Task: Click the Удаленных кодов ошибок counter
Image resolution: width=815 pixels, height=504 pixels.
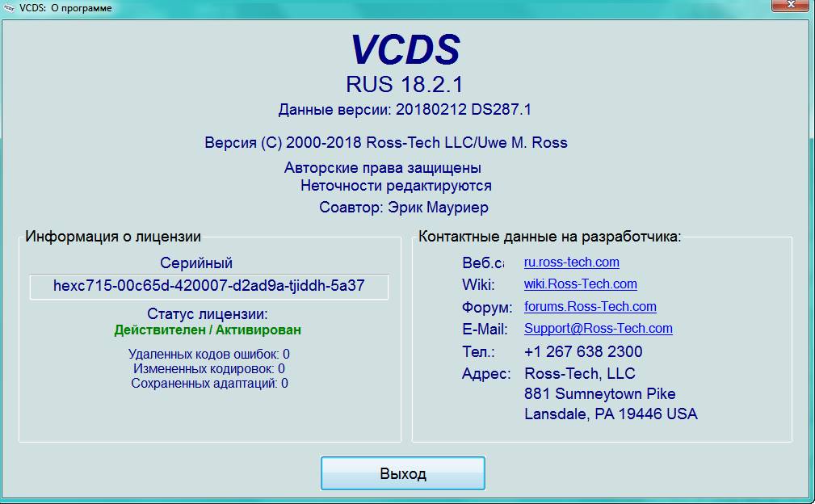Action: coord(208,355)
